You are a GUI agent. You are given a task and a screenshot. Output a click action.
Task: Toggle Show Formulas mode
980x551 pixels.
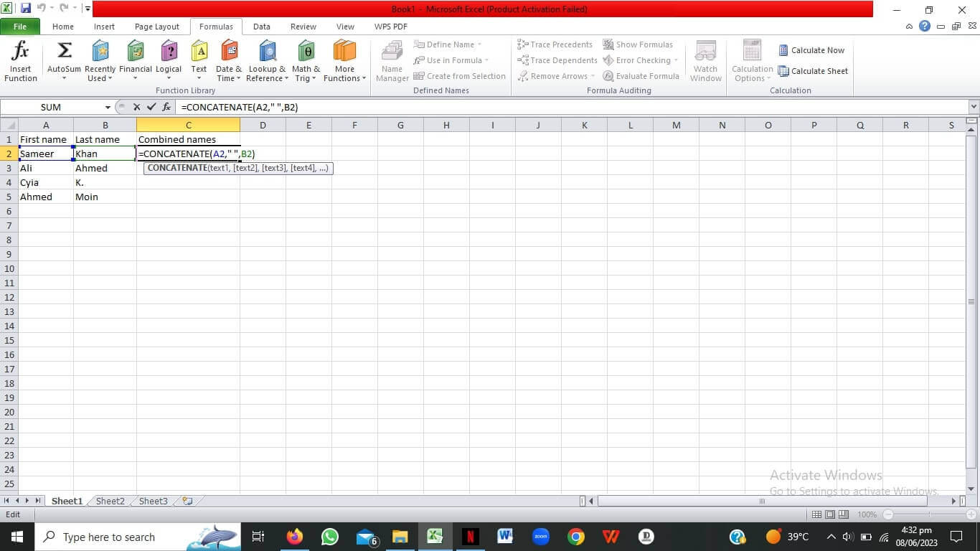[638, 44]
